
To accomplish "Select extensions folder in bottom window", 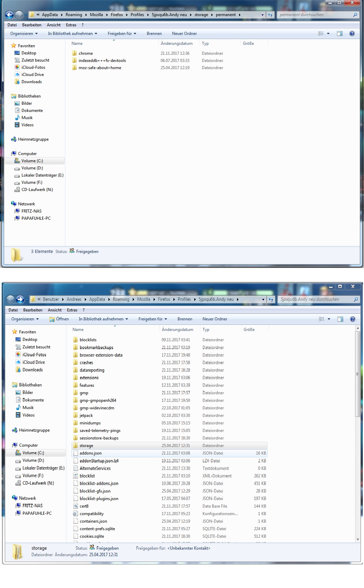I will click(89, 378).
